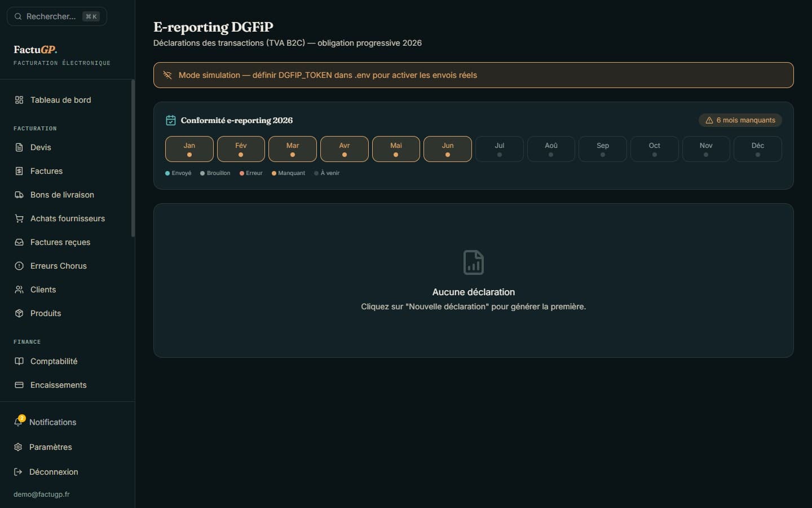Image resolution: width=812 pixels, height=508 pixels.
Task: Click the Encaissements card icon
Action: coord(19,385)
